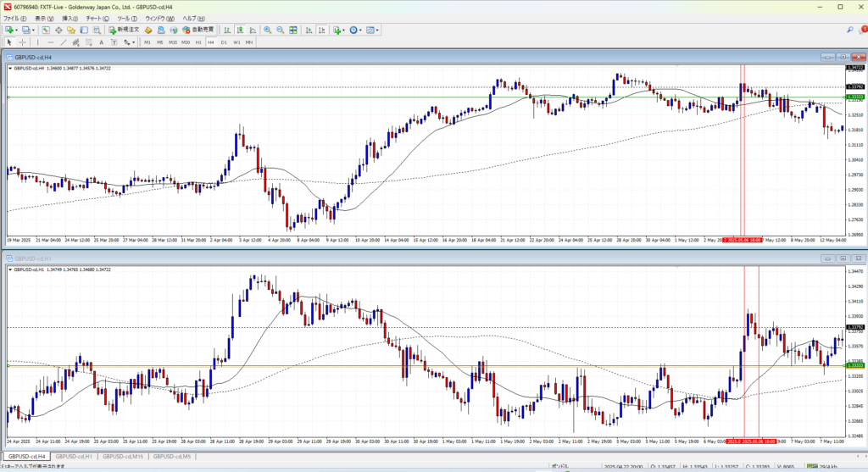The height and width of the screenshot is (472, 868).
Task: Select the horizontal line drawing tool
Action: (x=52, y=42)
